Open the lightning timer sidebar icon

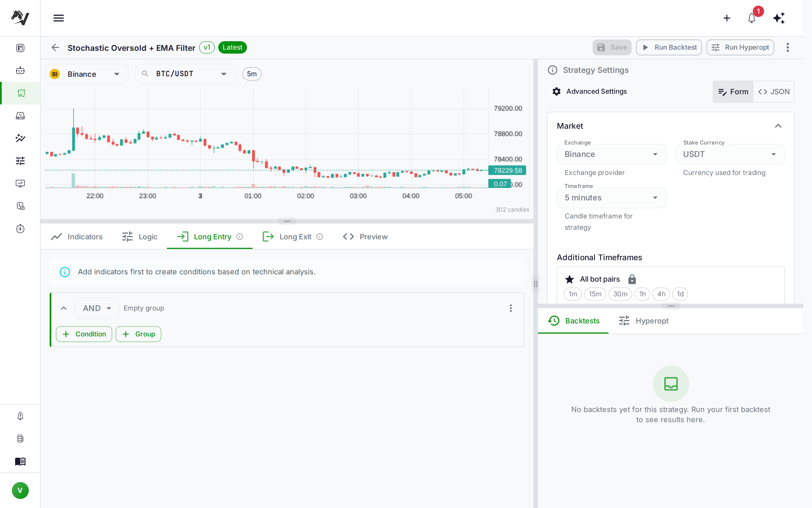pyautogui.click(x=20, y=229)
